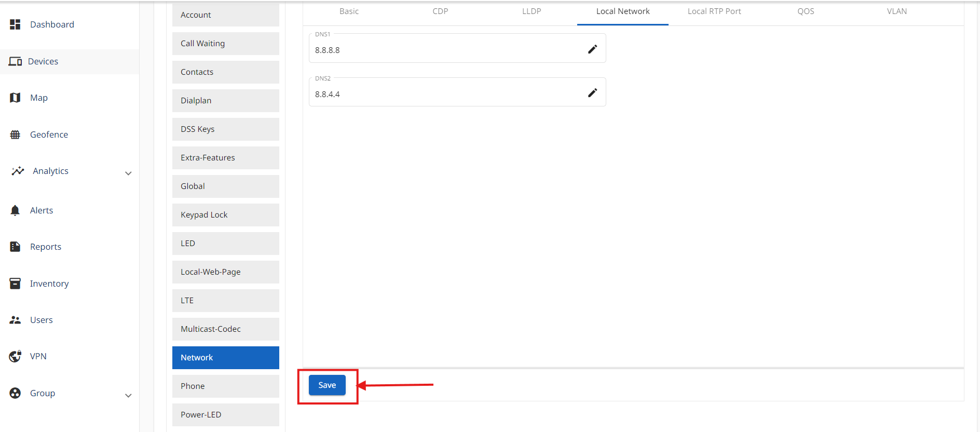Click the Alerts bell icon
Image resolution: width=980 pixels, height=432 pixels.
(x=15, y=210)
